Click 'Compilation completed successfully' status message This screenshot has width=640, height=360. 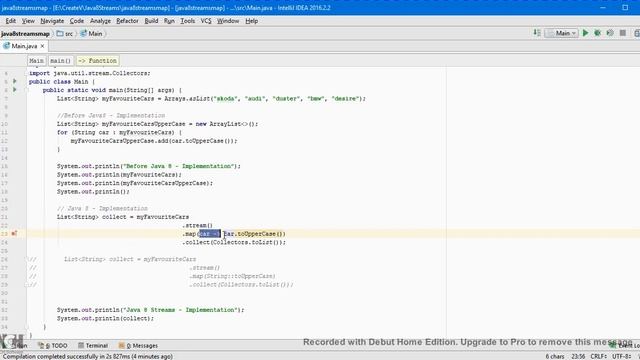[87, 356]
